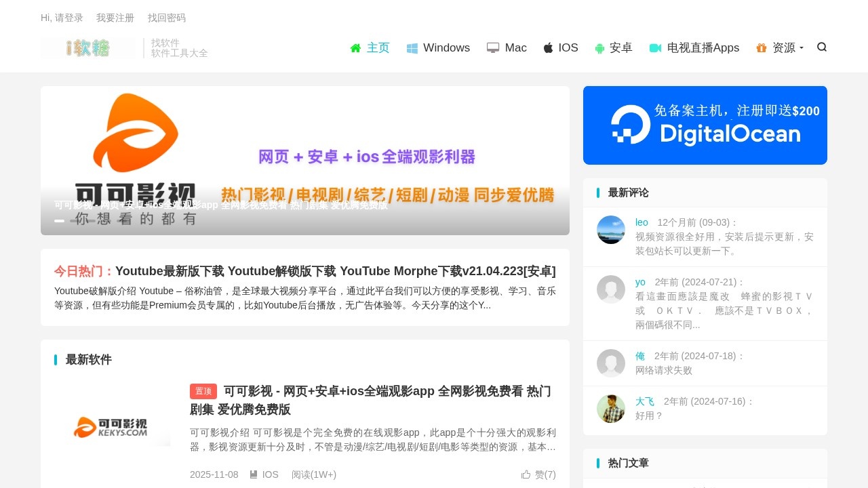
Task: Open the 今日热门 Youtube Morphe article title
Action: [336, 271]
